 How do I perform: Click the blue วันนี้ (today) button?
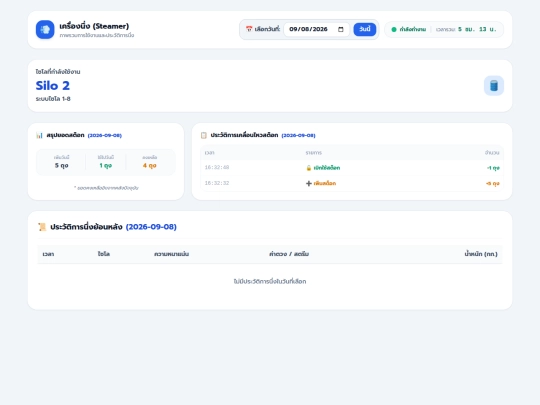tap(365, 29)
